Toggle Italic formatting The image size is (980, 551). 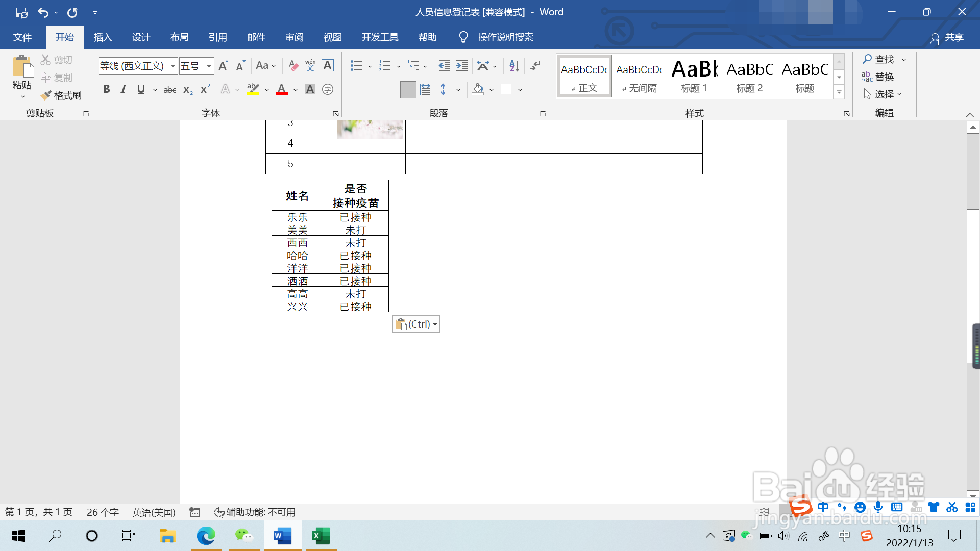[124, 89]
